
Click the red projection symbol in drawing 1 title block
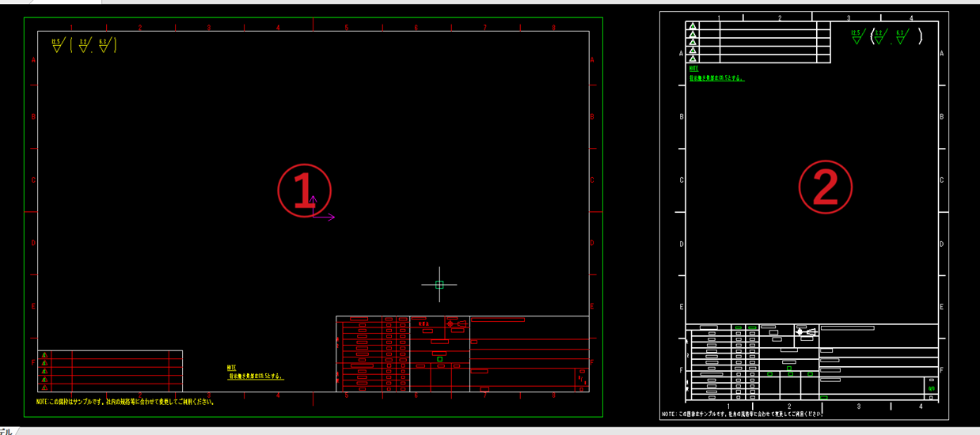[456, 323]
